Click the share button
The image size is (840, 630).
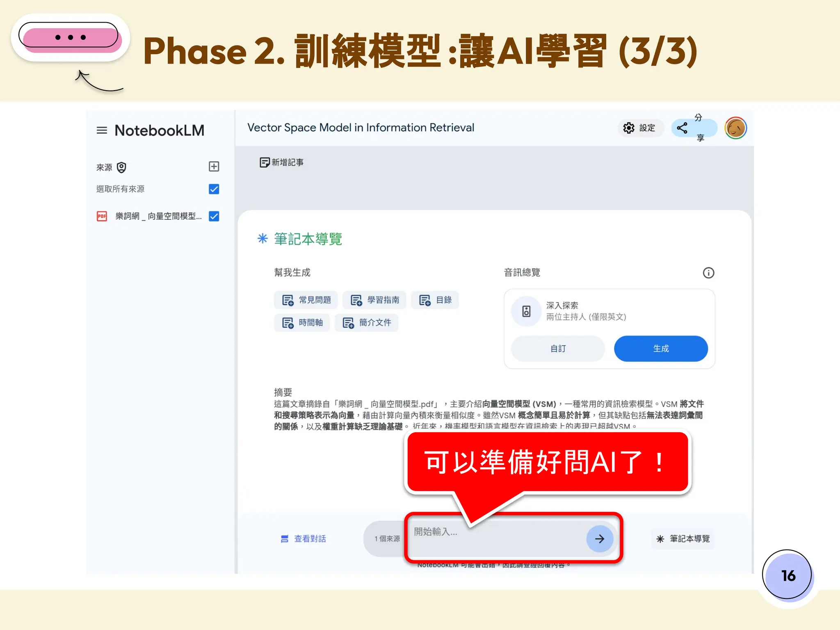tap(694, 128)
